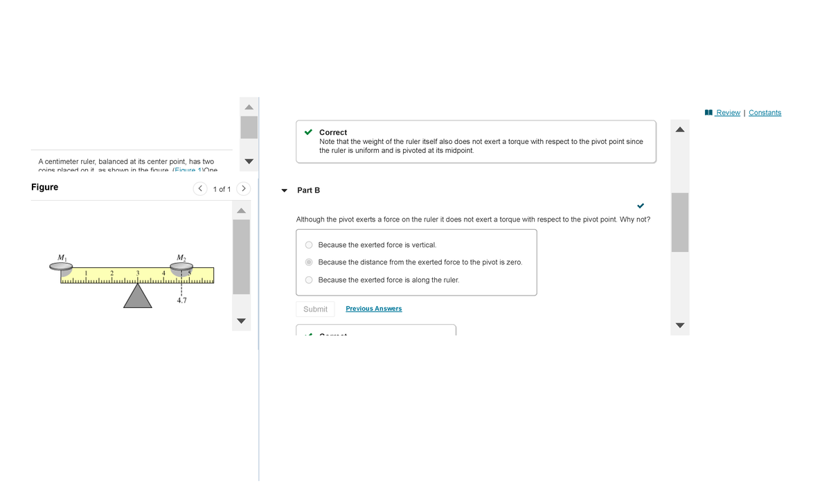This screenshot has width=831, height=504.
Task: Click the answer panel scrollbar thumb
Action: [x=680, y=222]
